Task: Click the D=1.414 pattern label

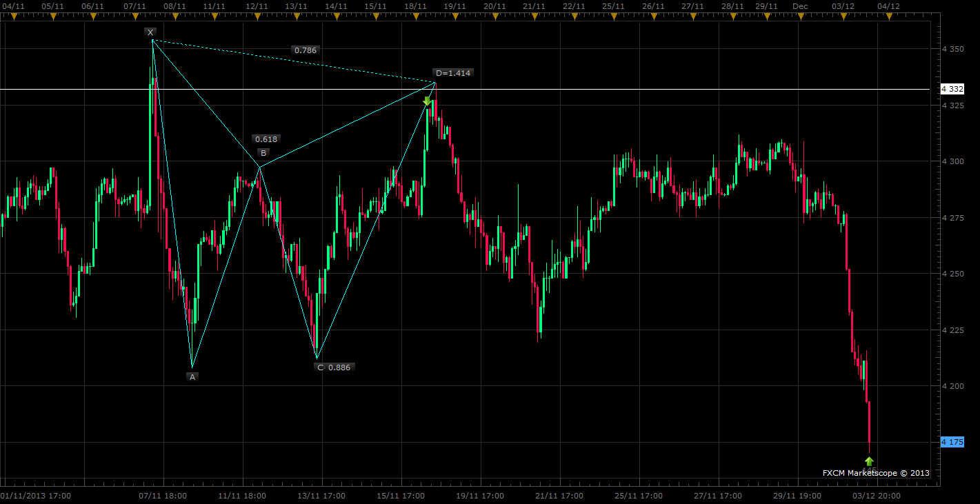Action: coord(453,72)
